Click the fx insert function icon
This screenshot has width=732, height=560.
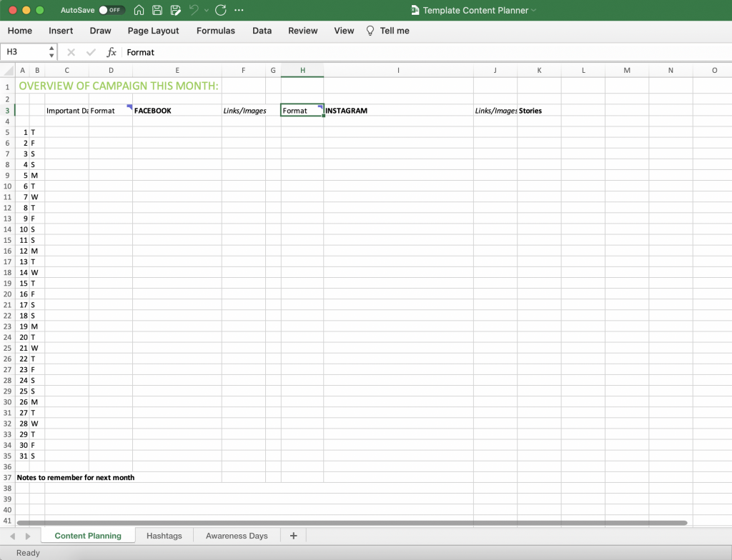tap(111, 52)
